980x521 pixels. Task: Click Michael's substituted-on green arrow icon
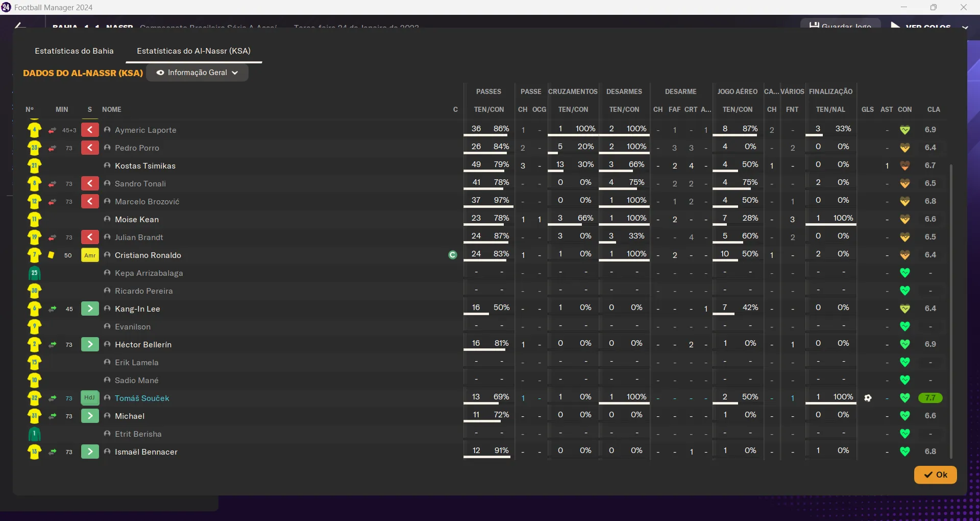tap(90, 416)
